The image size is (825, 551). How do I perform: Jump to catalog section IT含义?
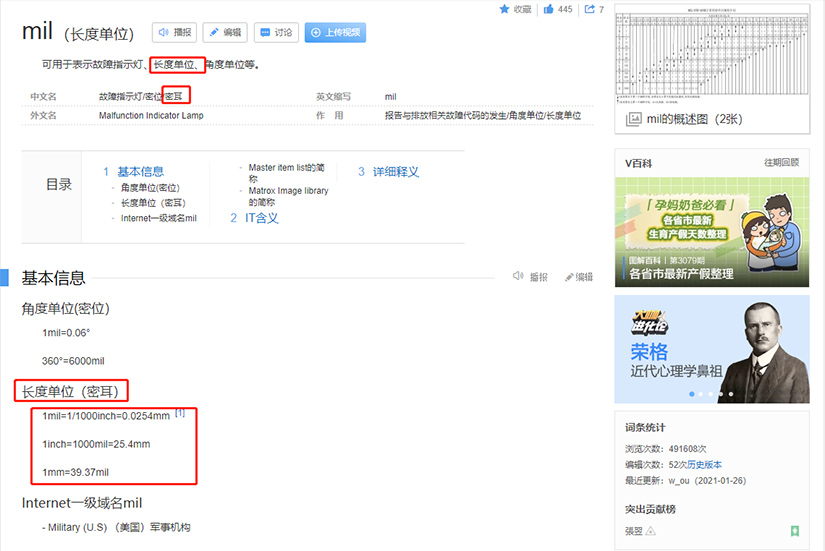coord(261,218)
